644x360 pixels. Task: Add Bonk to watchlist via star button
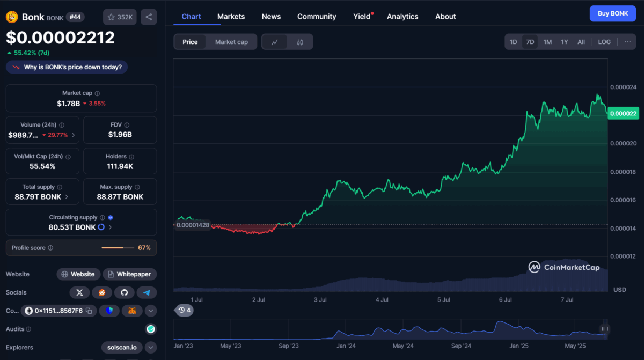(120, 17)
